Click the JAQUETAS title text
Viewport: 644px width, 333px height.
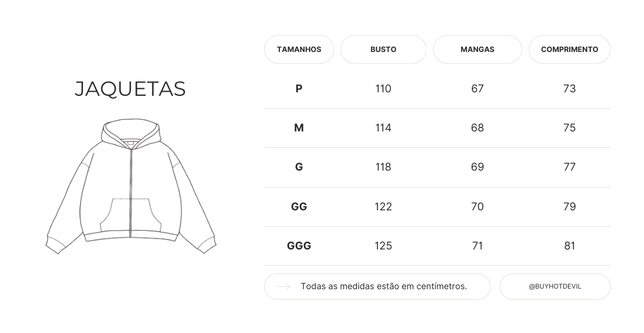130,89
